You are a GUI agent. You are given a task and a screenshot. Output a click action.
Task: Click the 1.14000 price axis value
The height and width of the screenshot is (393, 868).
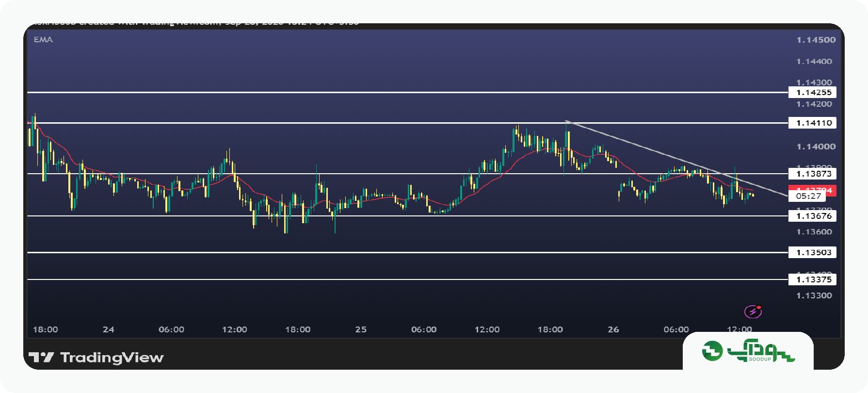[816, 147]
